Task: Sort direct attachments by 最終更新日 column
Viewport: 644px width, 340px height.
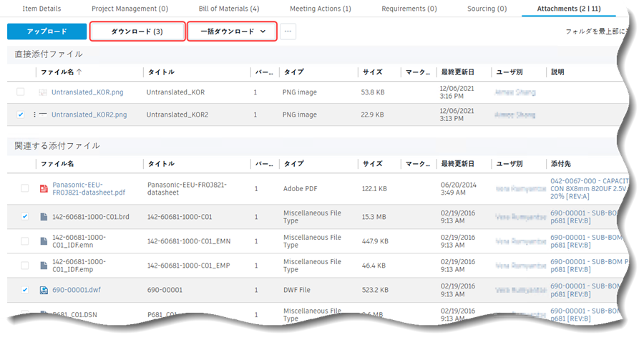Action: tap(457, 72)
